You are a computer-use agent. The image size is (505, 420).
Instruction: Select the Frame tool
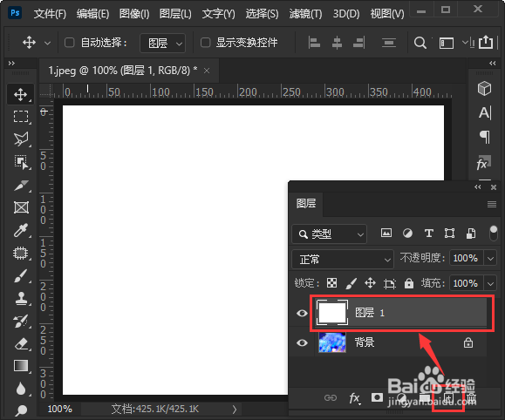21,207
